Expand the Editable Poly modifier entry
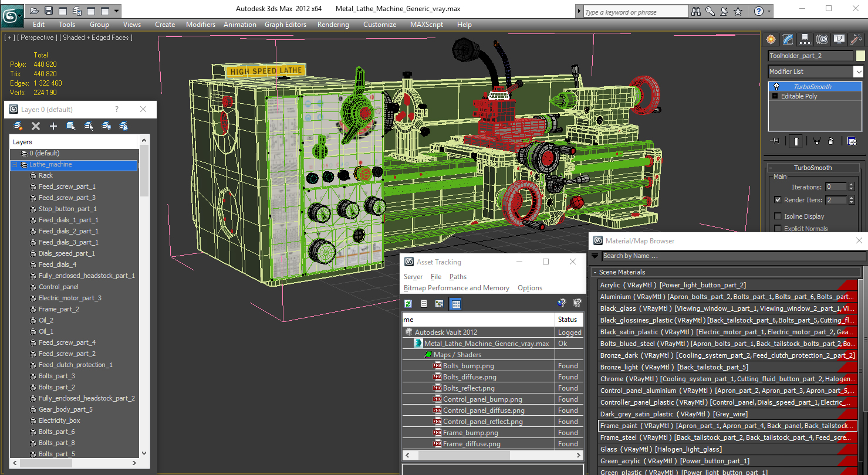The width and height of the screenshot is (868, 475). coord(775,96)
